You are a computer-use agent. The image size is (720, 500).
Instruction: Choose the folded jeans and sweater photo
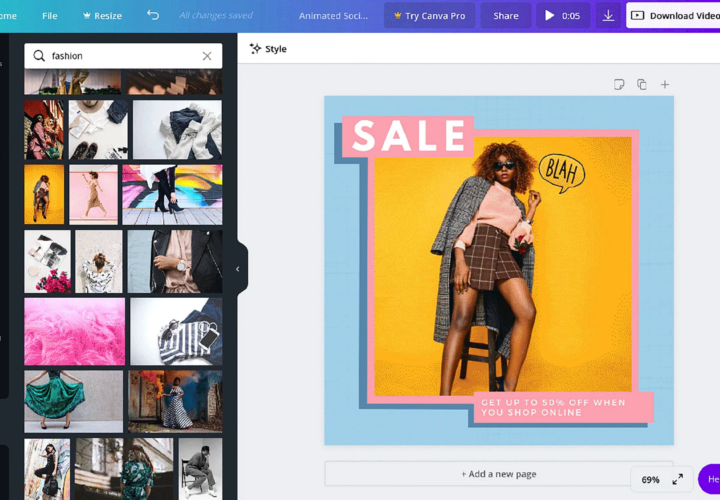point(177,130)
